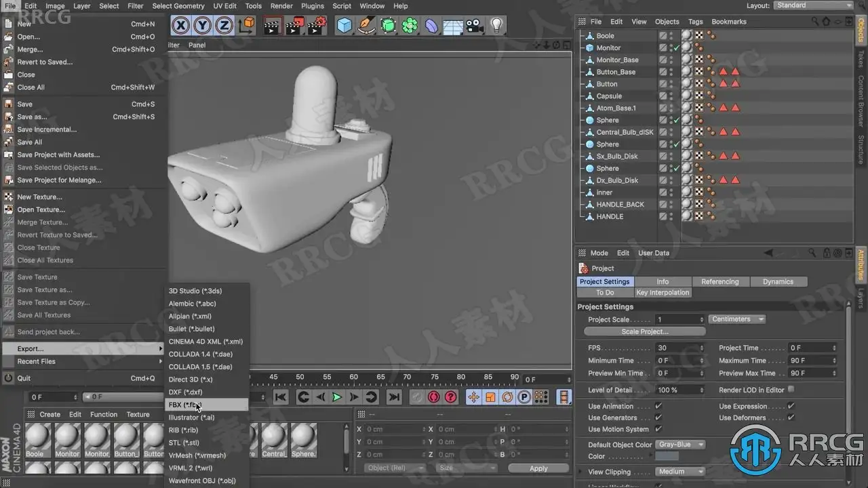Viewport: 868px width, 488px height.
Task: Open the View Clipping Medium dropdown
Action: [681, 472]
